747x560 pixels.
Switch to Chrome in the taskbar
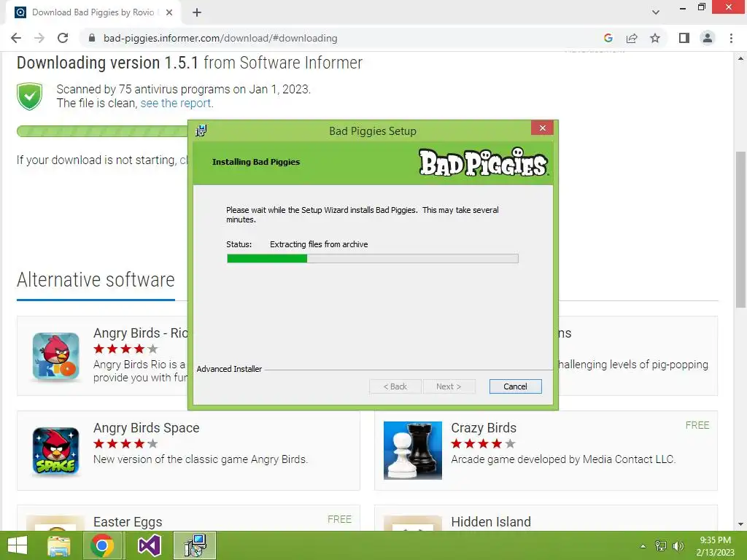point(102,545)
